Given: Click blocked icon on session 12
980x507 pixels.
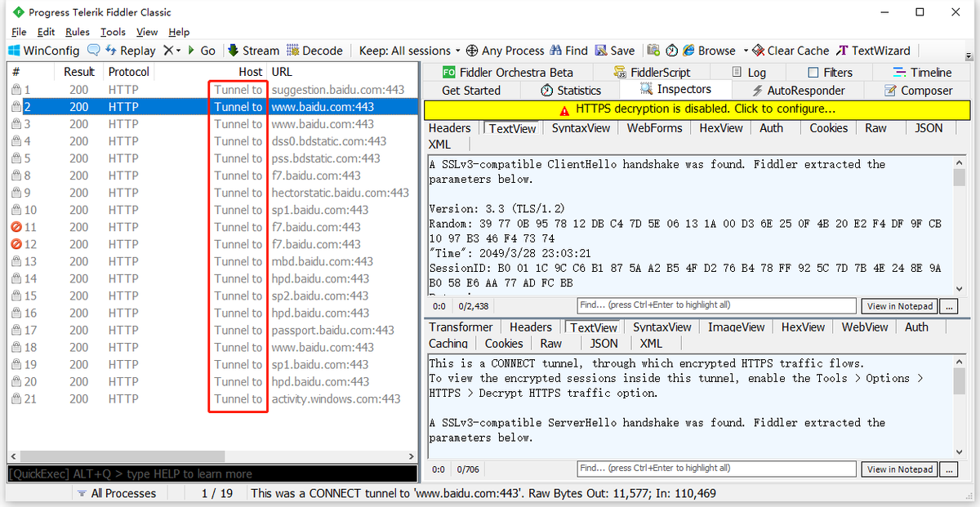Looking at the screenshot, I should coord(16,244).
